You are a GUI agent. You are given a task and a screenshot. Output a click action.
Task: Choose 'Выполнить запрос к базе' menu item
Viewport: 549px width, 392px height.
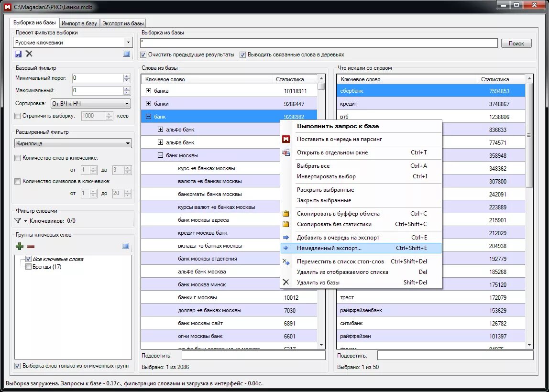click(361, 126)
